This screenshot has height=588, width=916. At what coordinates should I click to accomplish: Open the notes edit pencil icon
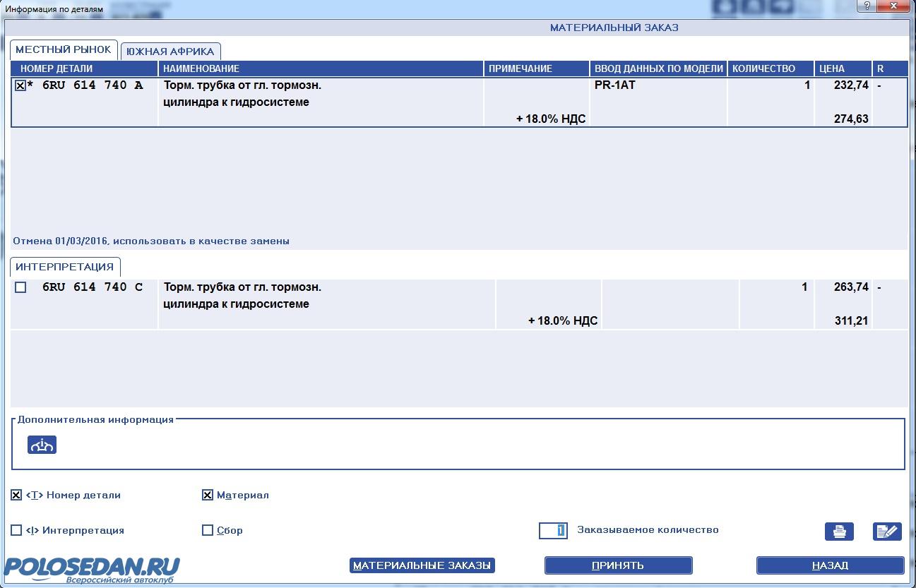coord(887,532)
